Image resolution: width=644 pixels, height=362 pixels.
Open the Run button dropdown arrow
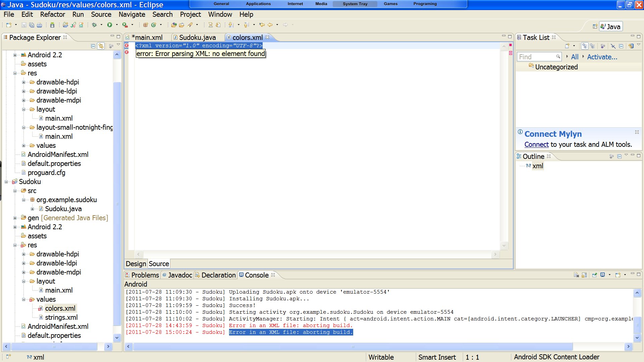coord(117,25)
